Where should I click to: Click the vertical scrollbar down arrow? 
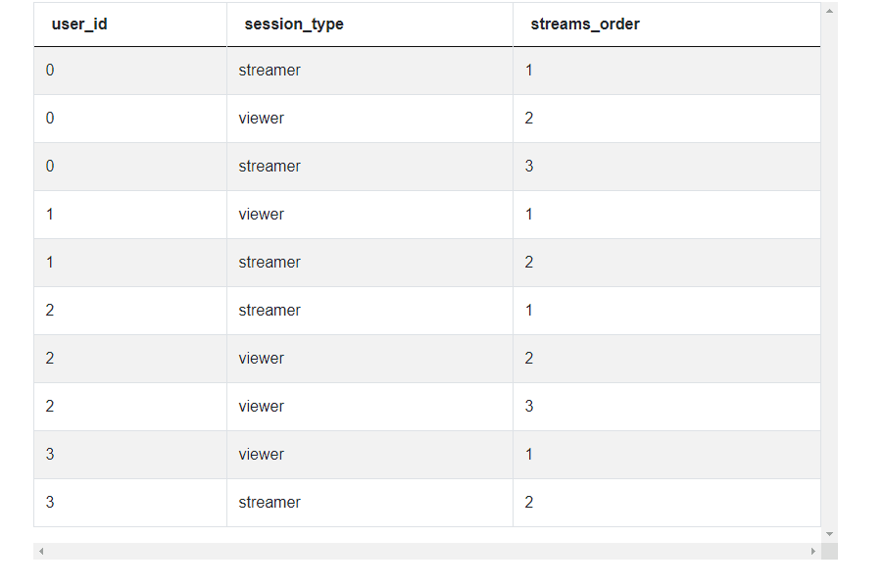coord(829,534)
